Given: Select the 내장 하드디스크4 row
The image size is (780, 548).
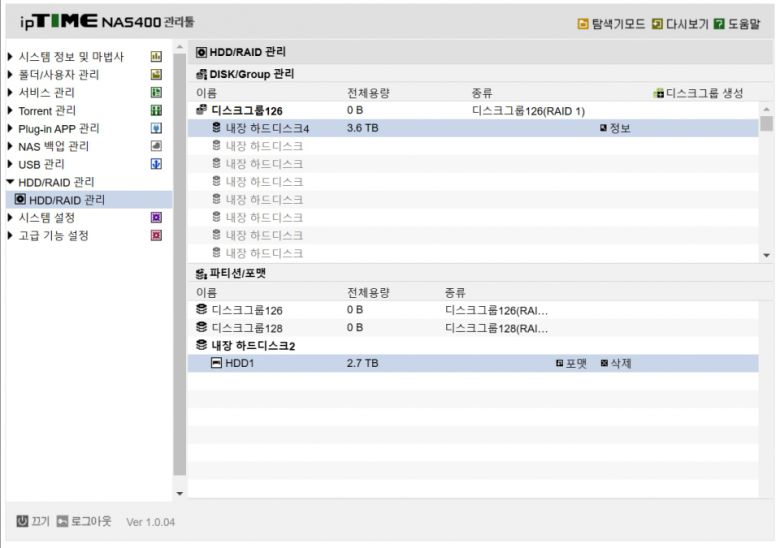Looking at the screenshot, I should tap(473, 128).
